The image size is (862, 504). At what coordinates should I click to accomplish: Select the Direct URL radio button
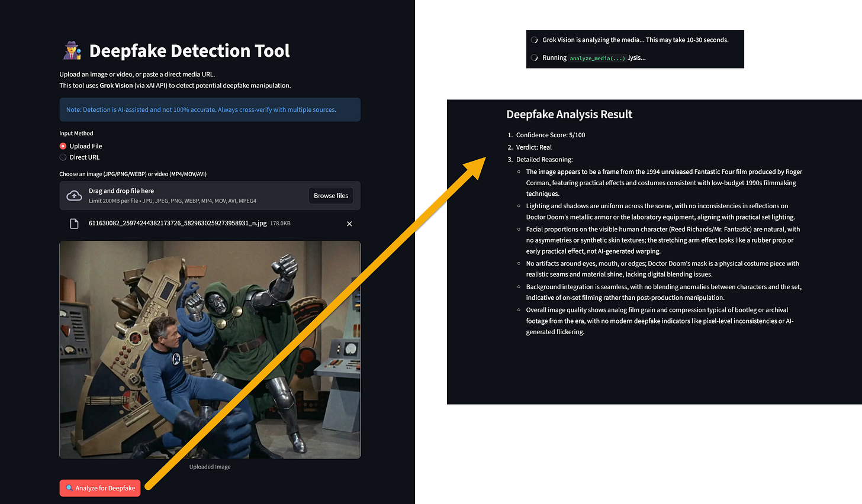pyautogui.click(x=63, y=157)
